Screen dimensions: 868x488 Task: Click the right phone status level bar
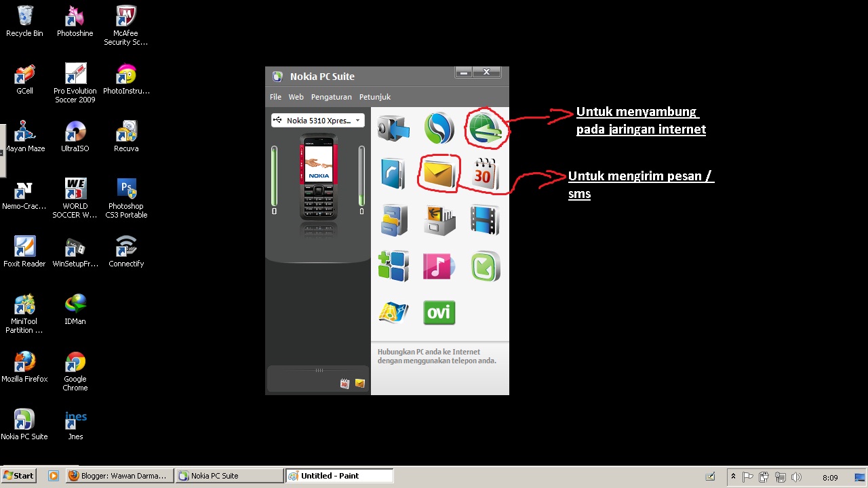[x=361, y=176]
